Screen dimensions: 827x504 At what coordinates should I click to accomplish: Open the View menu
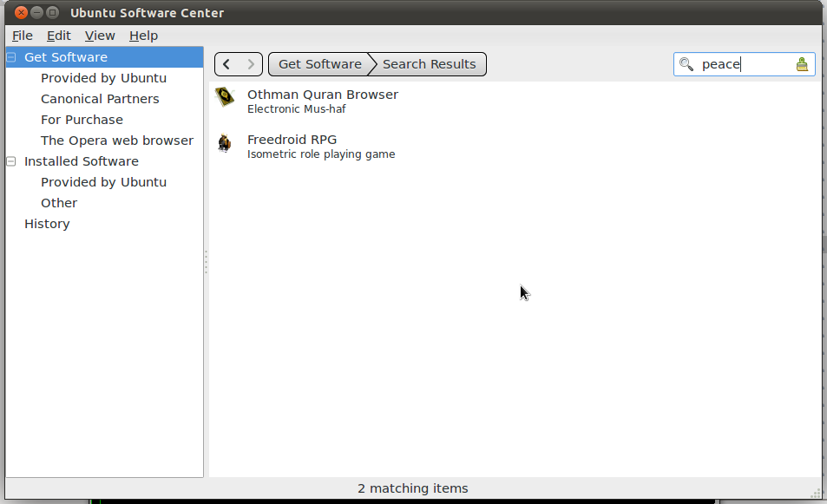[100, 36]
